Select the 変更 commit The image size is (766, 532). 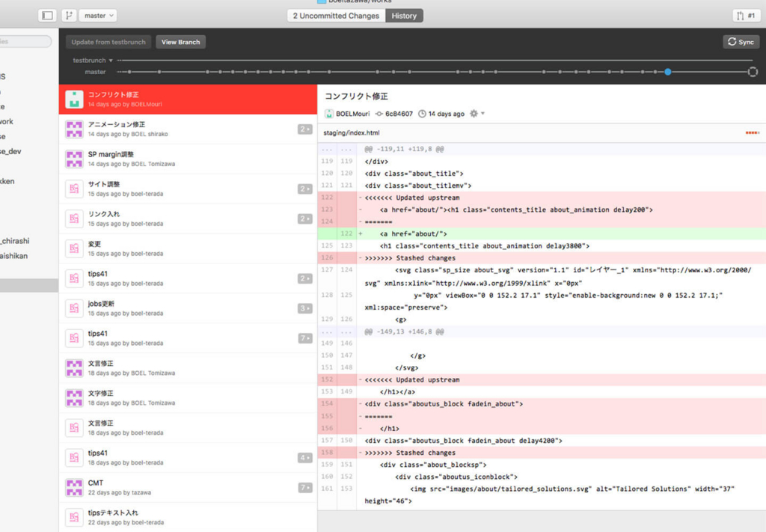pos(188,248)
